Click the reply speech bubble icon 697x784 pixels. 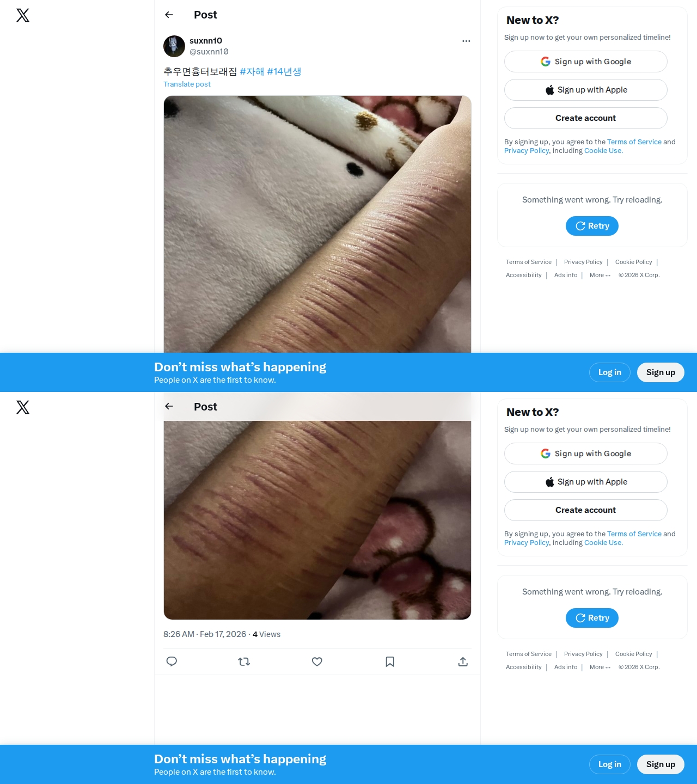click(172, 661)
